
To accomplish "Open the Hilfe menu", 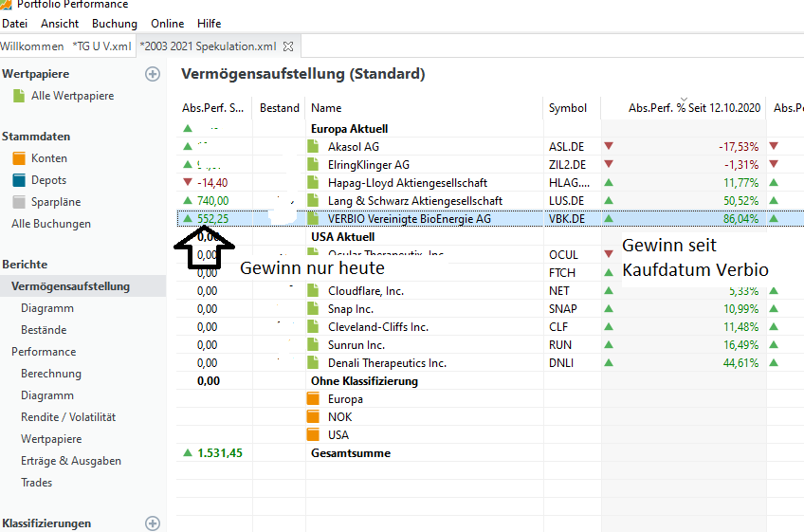I will pyautogui.click(x=210, y=24).
